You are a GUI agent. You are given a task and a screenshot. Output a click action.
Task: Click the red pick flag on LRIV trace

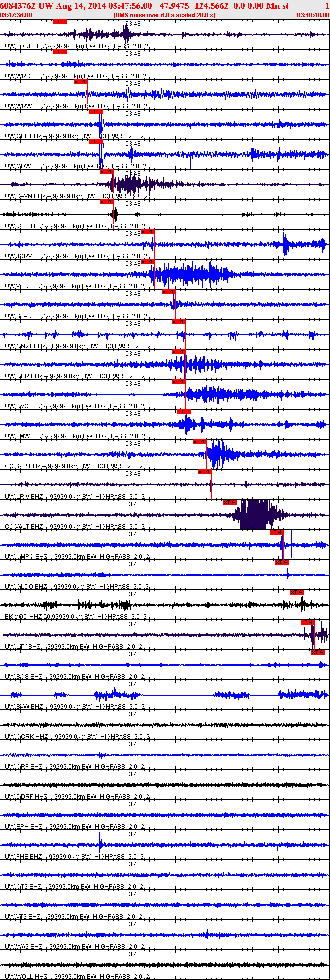[x=205, y=472]
